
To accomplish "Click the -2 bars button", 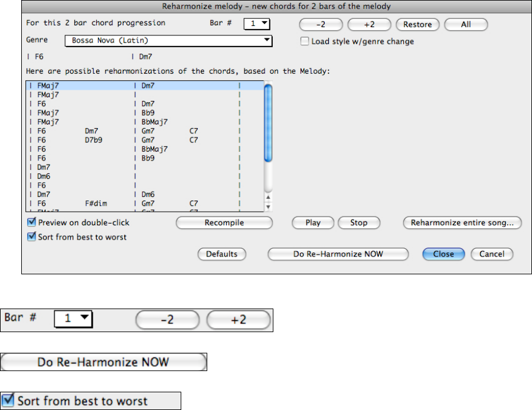I will point(321,25).
